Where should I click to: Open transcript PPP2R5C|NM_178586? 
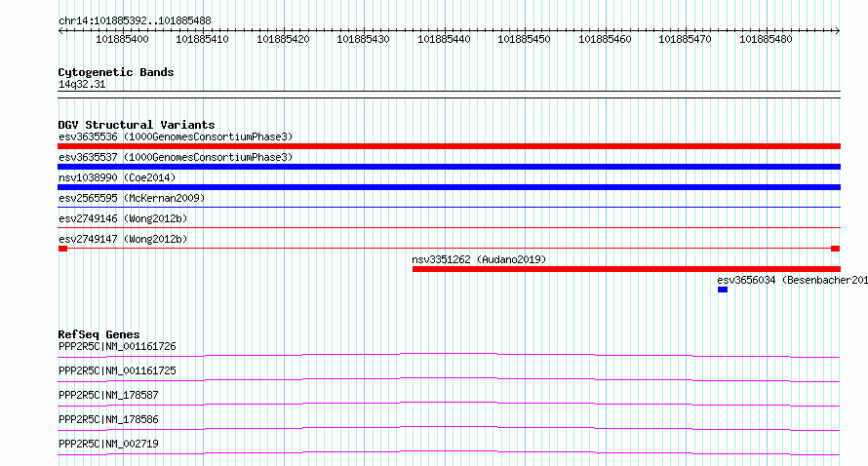coord(108,419)
